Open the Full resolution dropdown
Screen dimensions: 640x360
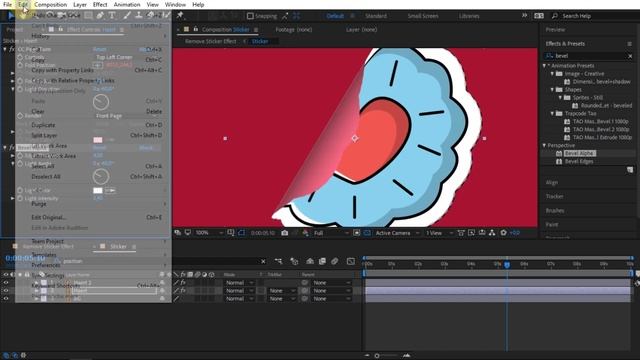(331, 233)
